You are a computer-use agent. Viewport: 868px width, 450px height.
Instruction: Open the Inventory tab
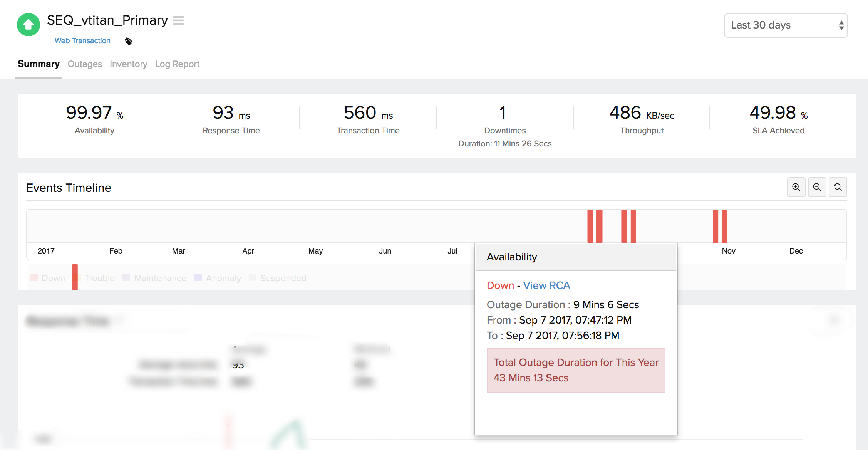(128, 64)
